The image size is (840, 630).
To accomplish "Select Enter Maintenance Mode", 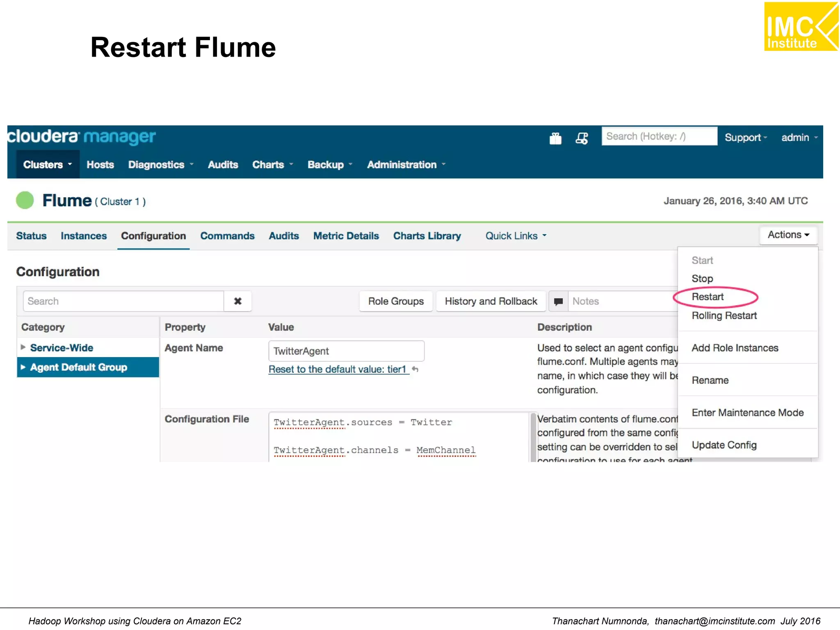I will (747, 413).
